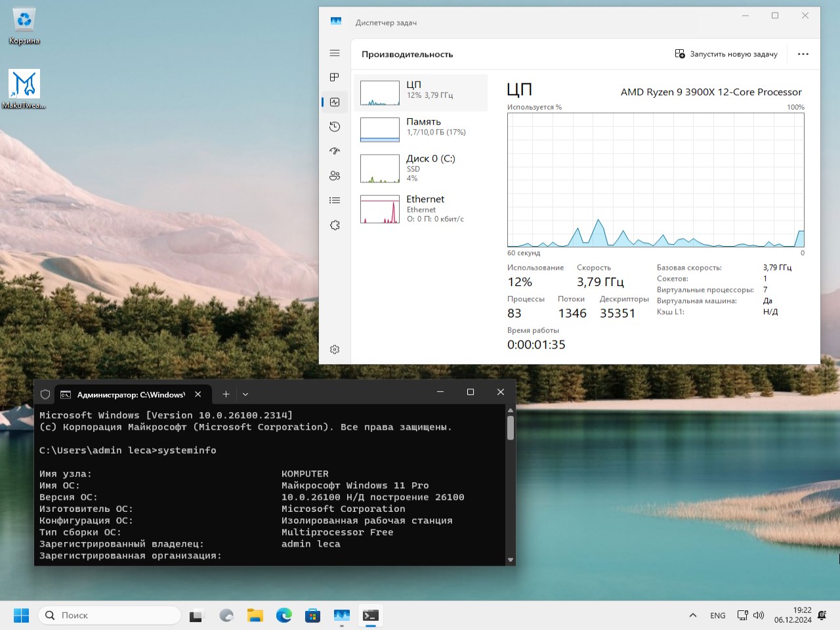
Task: Open Microsoft Store from the taskbar
Action: [x=312, y=616]
